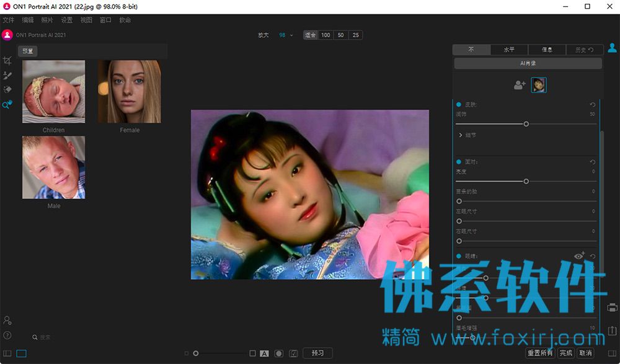Select the Children preset thumbnail
Image resolution: width=620 pixels, height=364 pixels.
54,91
